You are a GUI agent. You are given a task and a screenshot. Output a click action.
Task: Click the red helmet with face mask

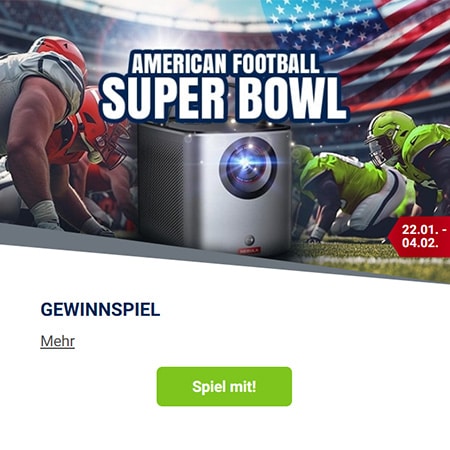[101, 130]
